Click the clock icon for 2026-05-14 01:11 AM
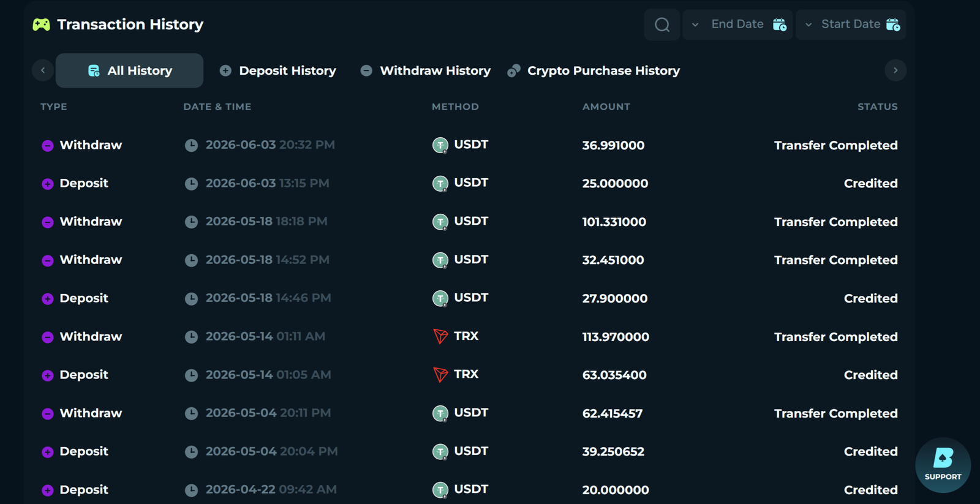The width and height of the screenshot is (980, 504). (191, 337)
